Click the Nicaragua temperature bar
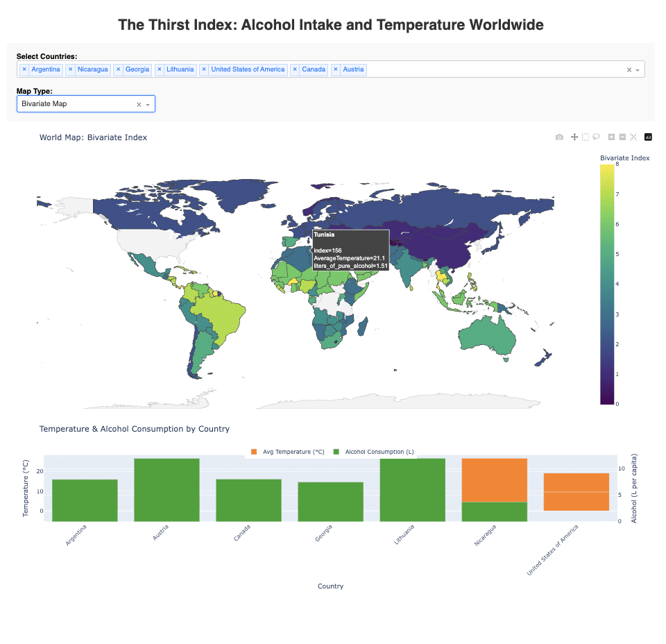 (495, 480)
